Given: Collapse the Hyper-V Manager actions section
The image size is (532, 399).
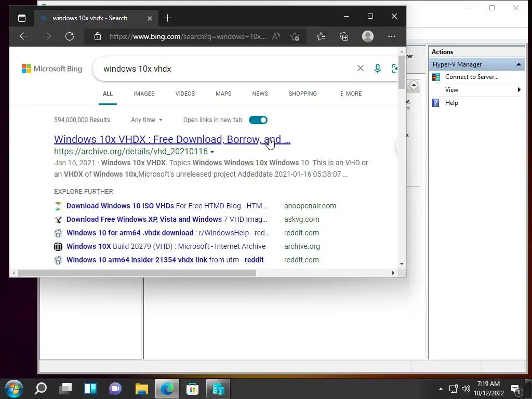Looking at the screenshot, I should [518, 64].
